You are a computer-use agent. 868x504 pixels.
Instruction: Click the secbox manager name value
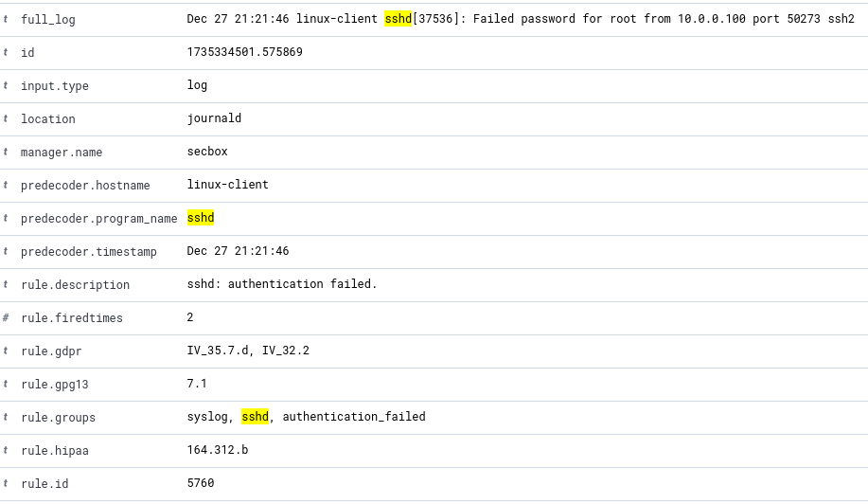coord(207,152)
